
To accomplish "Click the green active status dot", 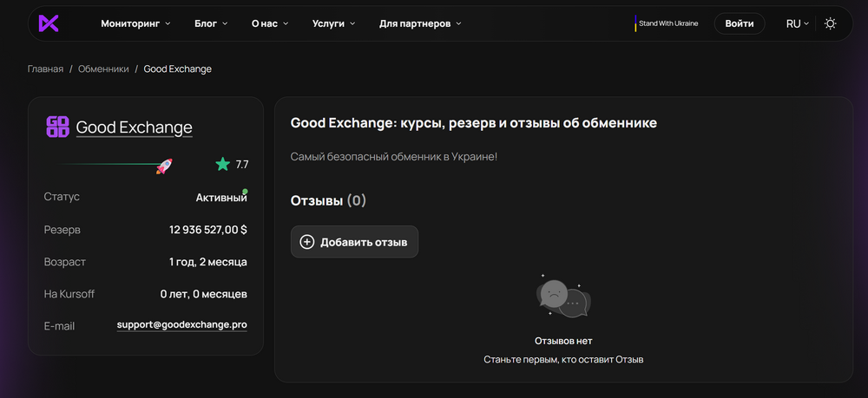I will [x=246, y=192].
